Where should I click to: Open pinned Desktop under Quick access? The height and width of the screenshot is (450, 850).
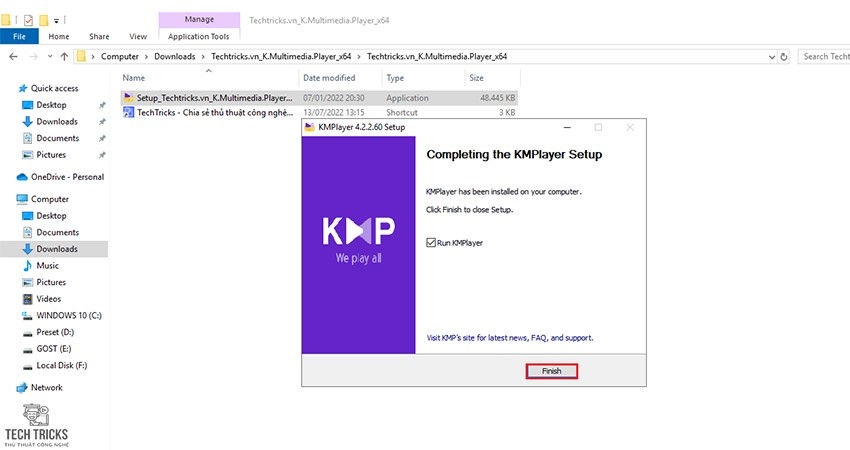51,105
